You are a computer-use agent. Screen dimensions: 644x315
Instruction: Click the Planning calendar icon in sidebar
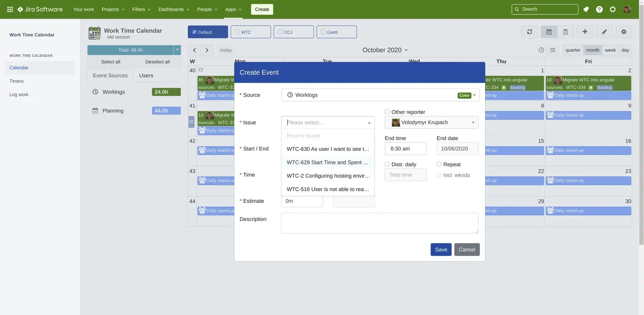point(95,110)
